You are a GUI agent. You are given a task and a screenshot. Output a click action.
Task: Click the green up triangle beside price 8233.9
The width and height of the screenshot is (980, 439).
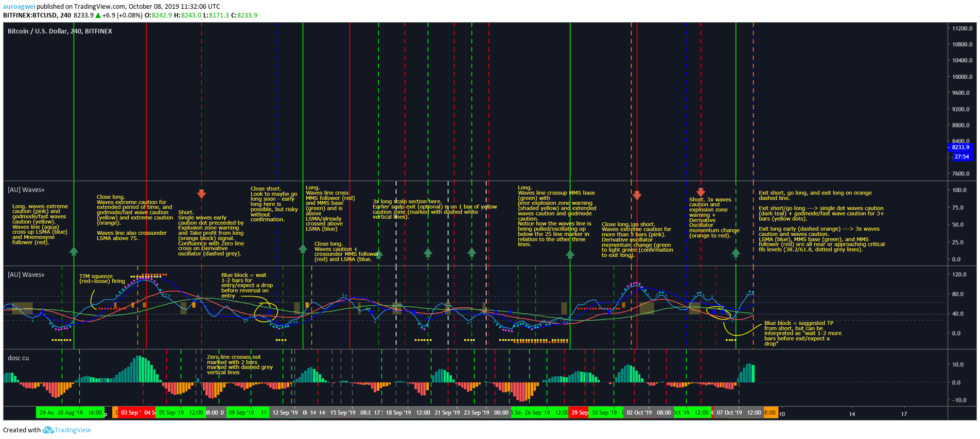(98, 15)
